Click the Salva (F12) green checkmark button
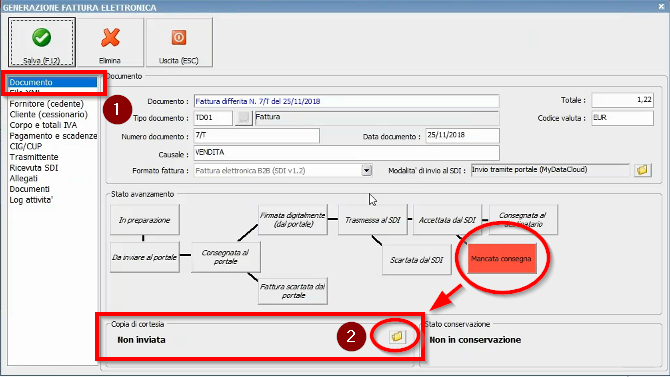The image size is (670, 377). coord(42,42)
